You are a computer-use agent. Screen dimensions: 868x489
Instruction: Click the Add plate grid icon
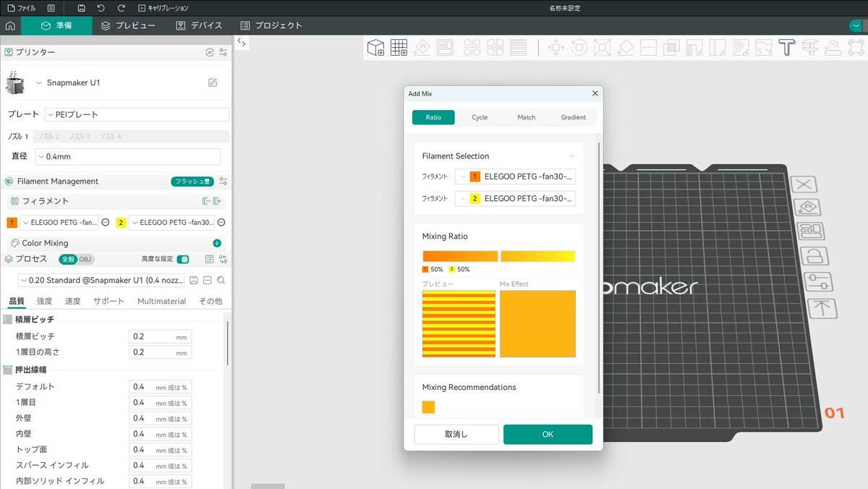pos(399,48)
